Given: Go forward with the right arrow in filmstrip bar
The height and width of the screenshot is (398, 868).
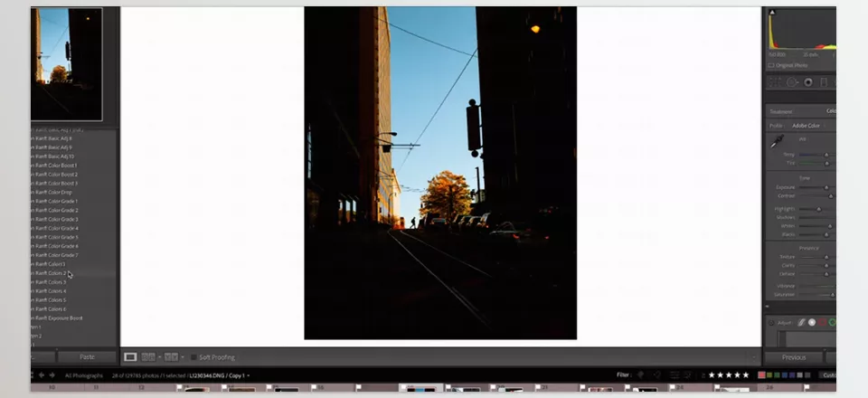Looking at the screenshot, I should click(x=52, y=374).
